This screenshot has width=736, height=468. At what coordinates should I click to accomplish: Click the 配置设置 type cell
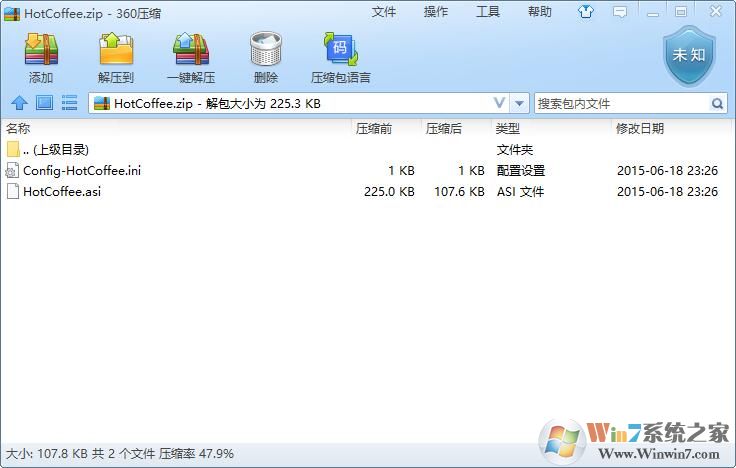pos(521,170)
